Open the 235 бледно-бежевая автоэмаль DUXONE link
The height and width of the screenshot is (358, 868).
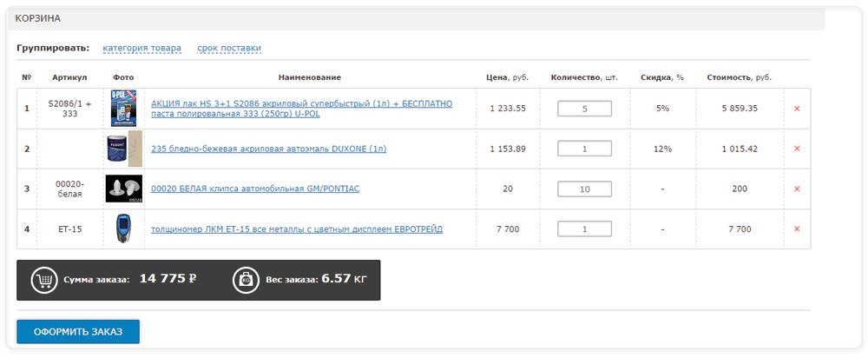tap(268, 149)
